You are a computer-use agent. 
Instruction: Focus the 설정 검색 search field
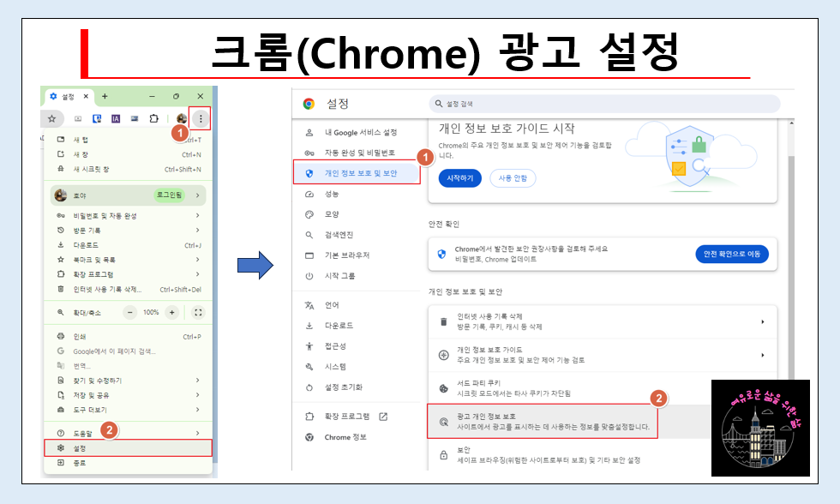click(x=604, y=104)
